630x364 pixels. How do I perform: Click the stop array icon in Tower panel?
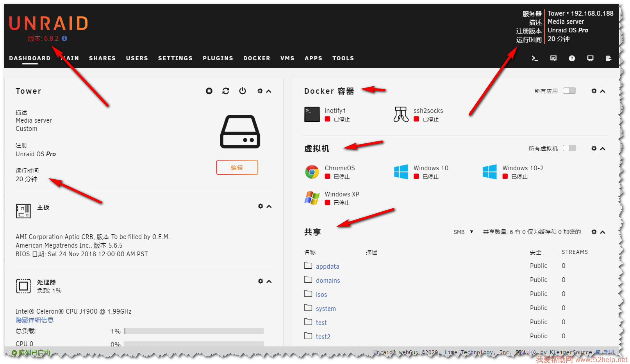(x=209, y=91)
